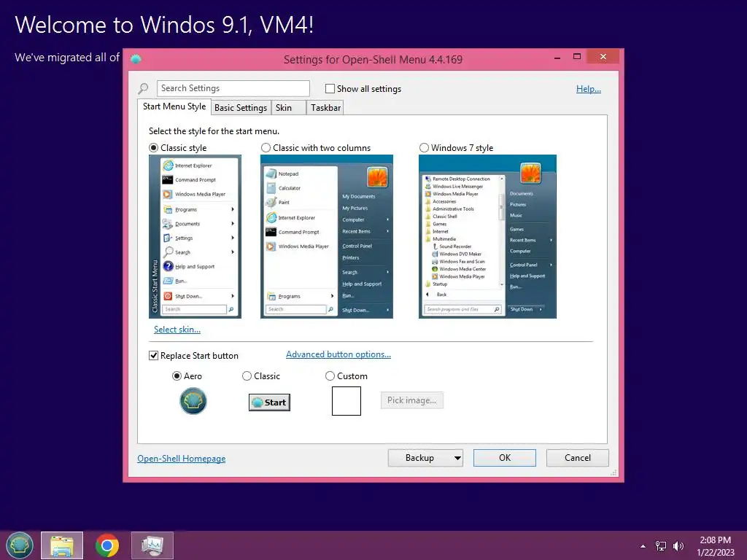Switch to the Basic Settings tab

[x=241, y=108]
